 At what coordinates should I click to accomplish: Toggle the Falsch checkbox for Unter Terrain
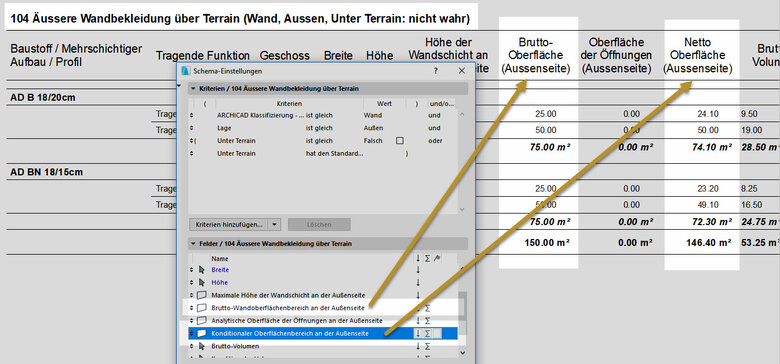click(399, 141)
